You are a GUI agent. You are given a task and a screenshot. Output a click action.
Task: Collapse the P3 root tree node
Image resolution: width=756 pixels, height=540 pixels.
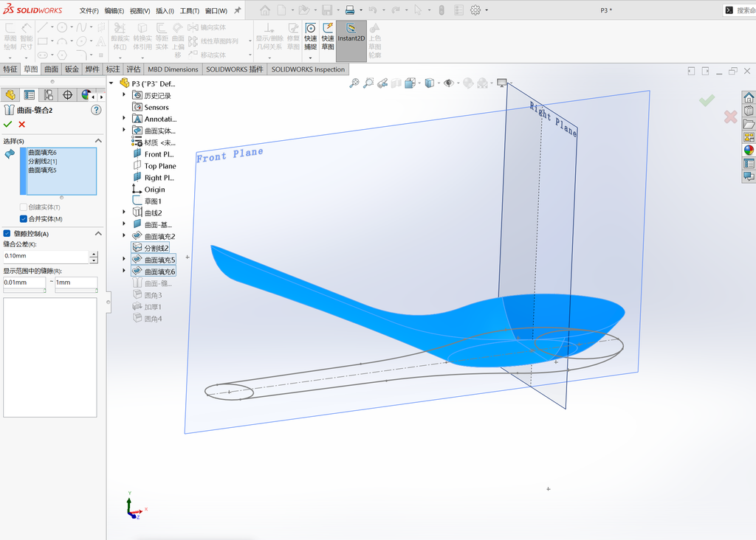(x=111, y=83)
